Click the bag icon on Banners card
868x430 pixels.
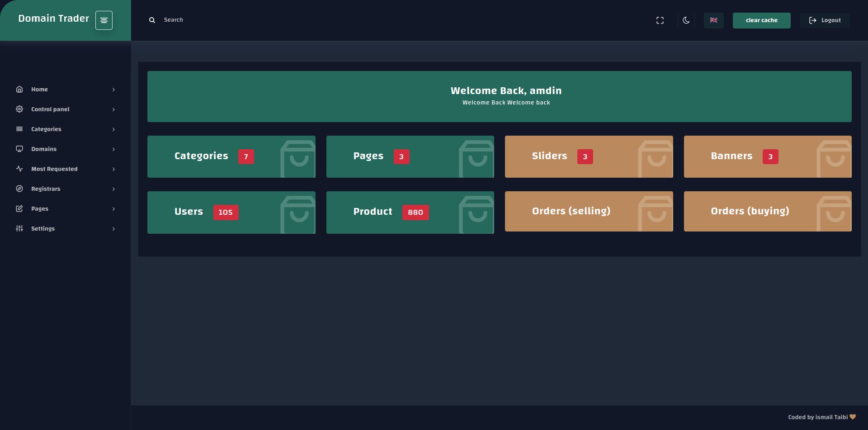click(834, 159)
